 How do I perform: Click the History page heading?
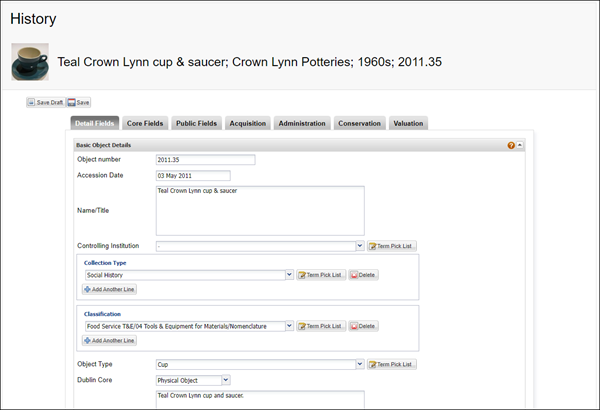(x=33, y=19)
